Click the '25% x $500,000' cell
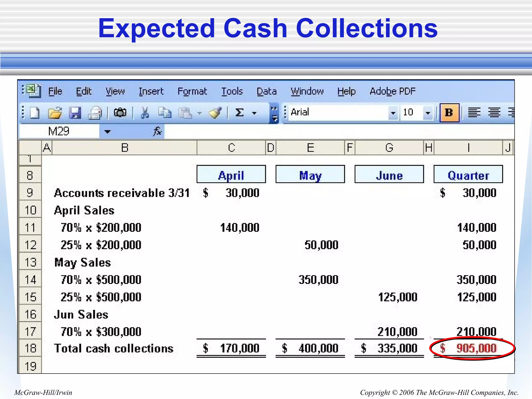The height and width of the screenshot is (399, 532). [101, 297]
